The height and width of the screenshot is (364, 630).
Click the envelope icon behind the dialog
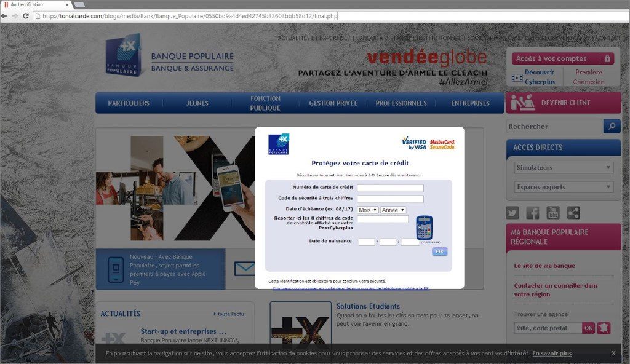pos(244,268)
